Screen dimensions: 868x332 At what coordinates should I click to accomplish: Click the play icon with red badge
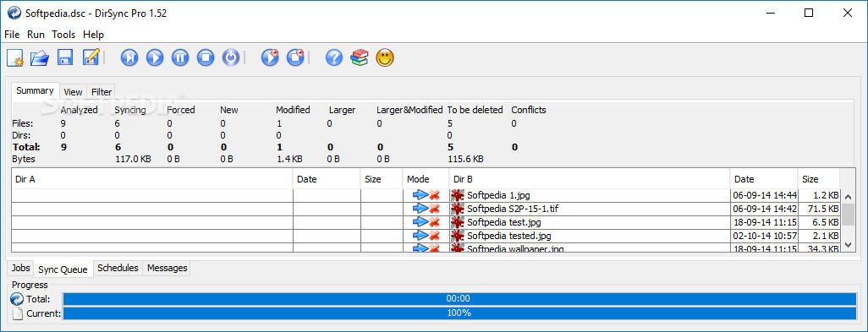(x=270, y=57)
